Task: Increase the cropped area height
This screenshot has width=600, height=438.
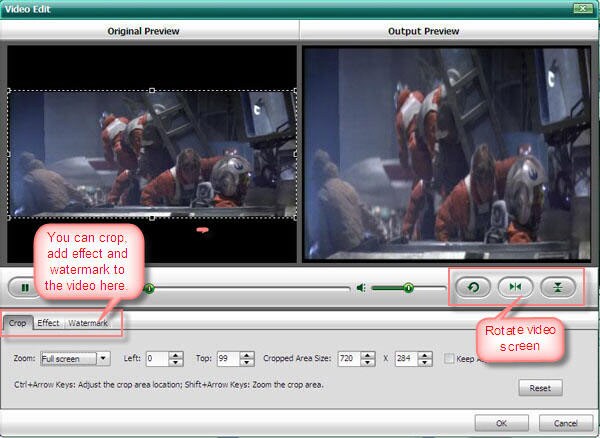Action: pyautogui.click(x=425, y=355)
